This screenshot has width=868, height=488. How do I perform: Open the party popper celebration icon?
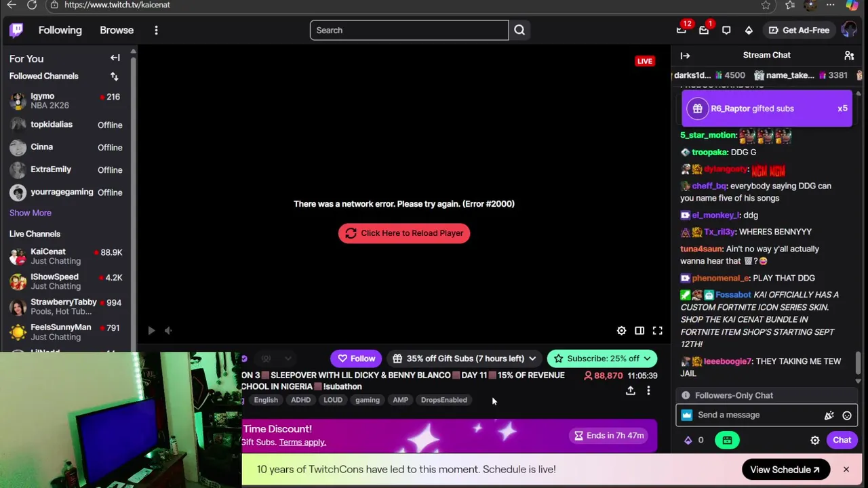point(829,415)
